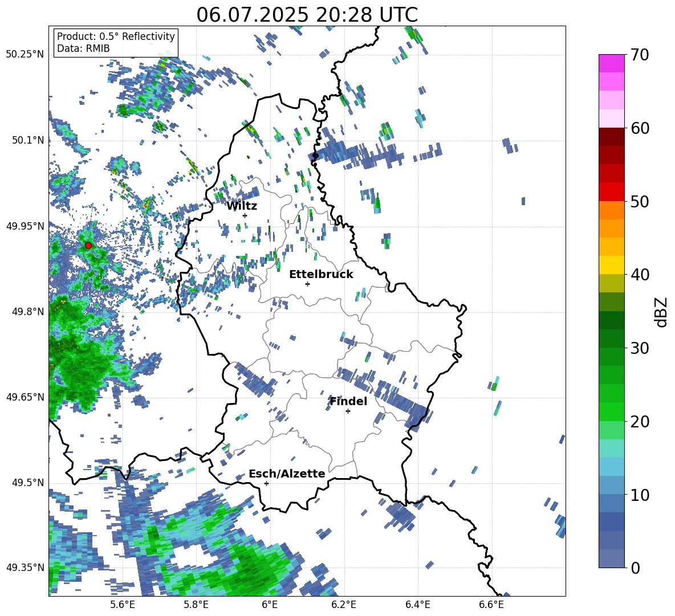Click the Wiltz station cross marker
The image size is (675, 616).
coord(245,215)
